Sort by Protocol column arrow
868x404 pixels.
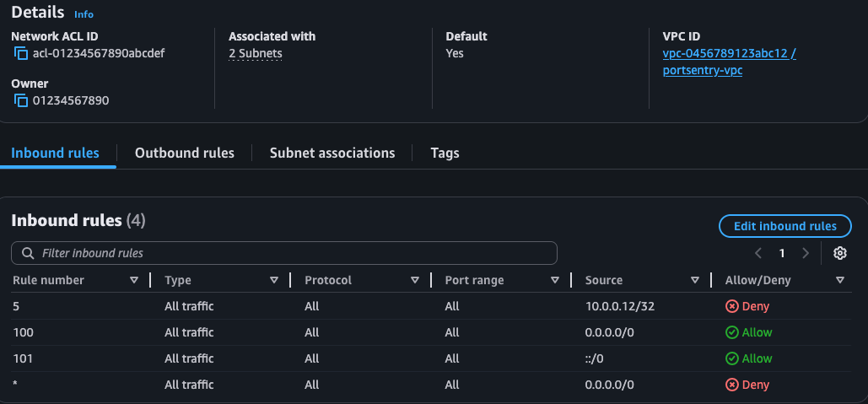tap(414, 280)
